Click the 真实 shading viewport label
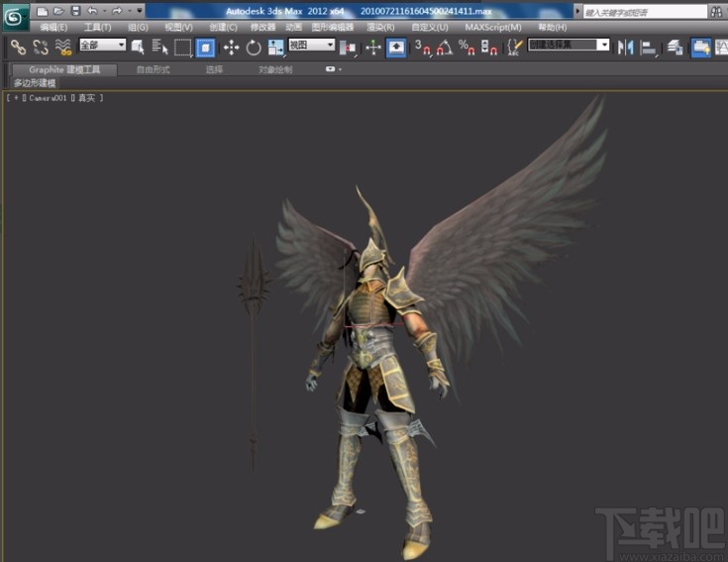 (x=86, y=98)
